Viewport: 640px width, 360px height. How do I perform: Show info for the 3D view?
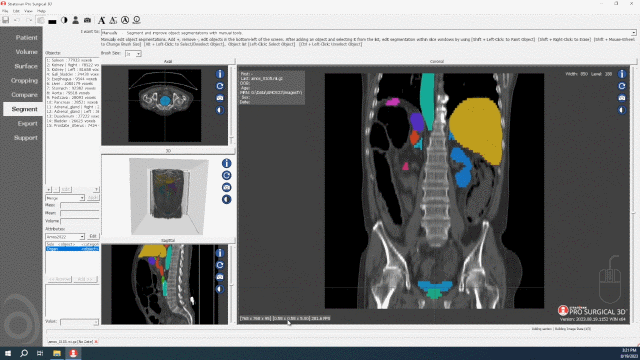coord(227,163)
